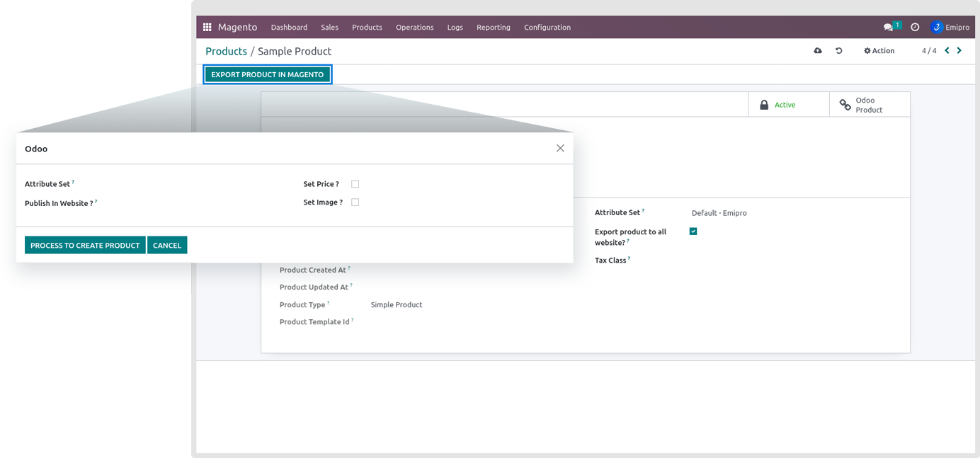Click the Products breadcrumb link
The height and width of the screenshot is (458, 980).
(226, 52)
